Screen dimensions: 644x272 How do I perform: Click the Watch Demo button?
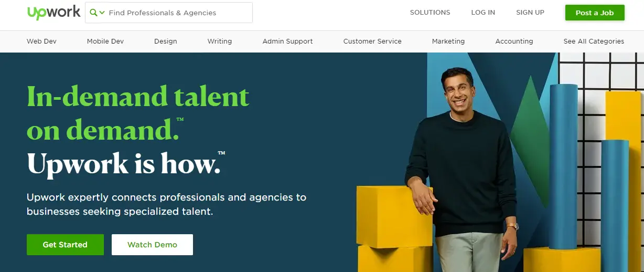152,245
